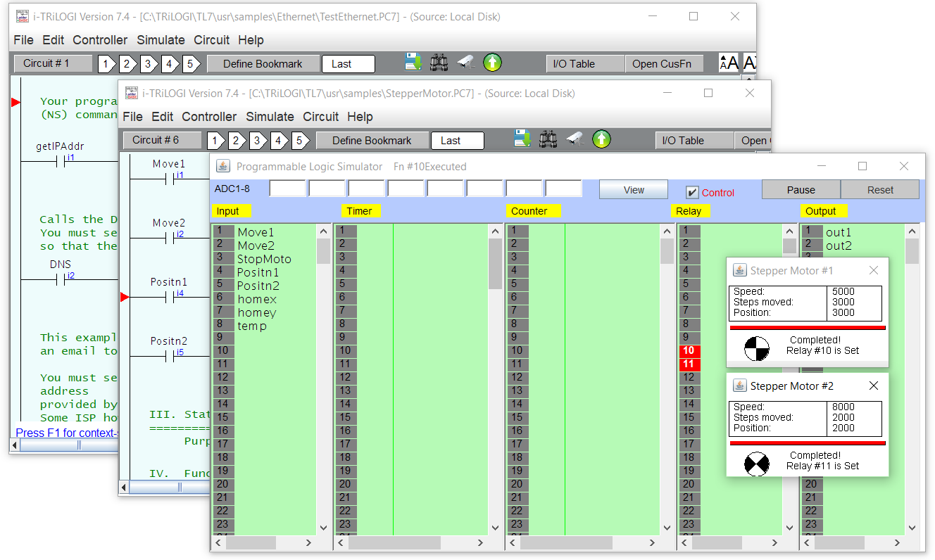Screen dimensions: 935x560
Task: Open Help menu in TestEthernet window
Action: [x=251, y=40]
